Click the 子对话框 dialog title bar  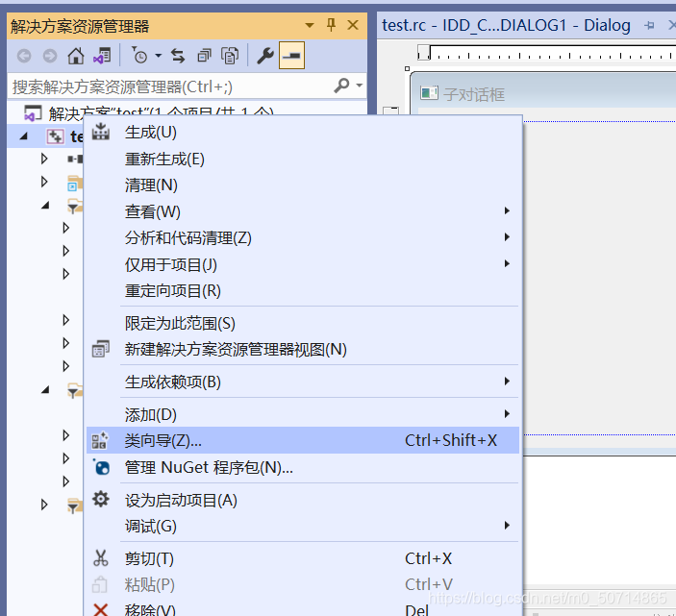click(x=543, y=93)
